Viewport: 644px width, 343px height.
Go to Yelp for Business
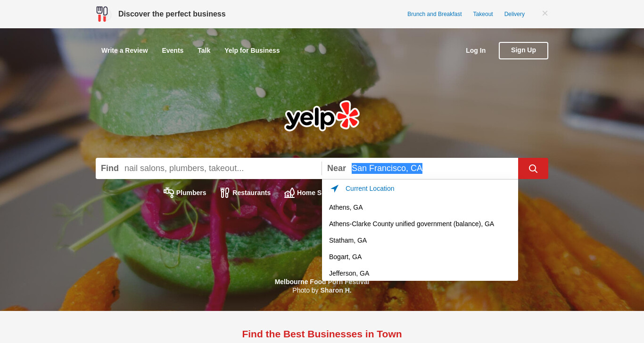click(x=252, y=50)
